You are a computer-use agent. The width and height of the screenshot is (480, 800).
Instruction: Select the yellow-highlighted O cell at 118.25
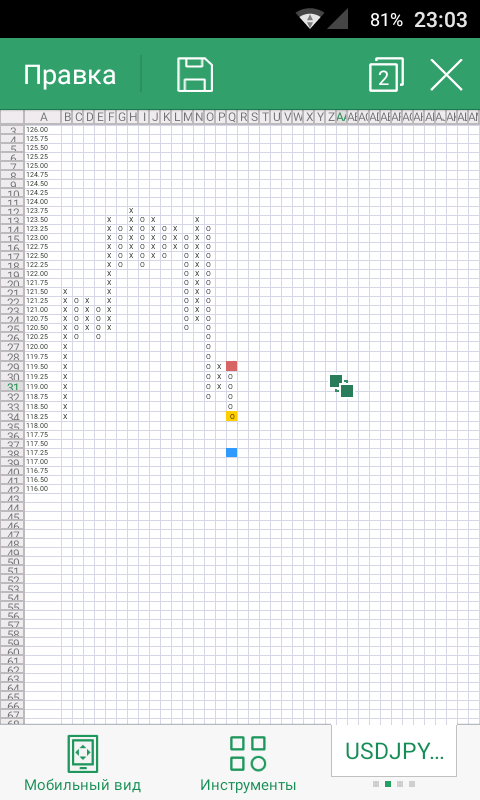pos(232,416)
